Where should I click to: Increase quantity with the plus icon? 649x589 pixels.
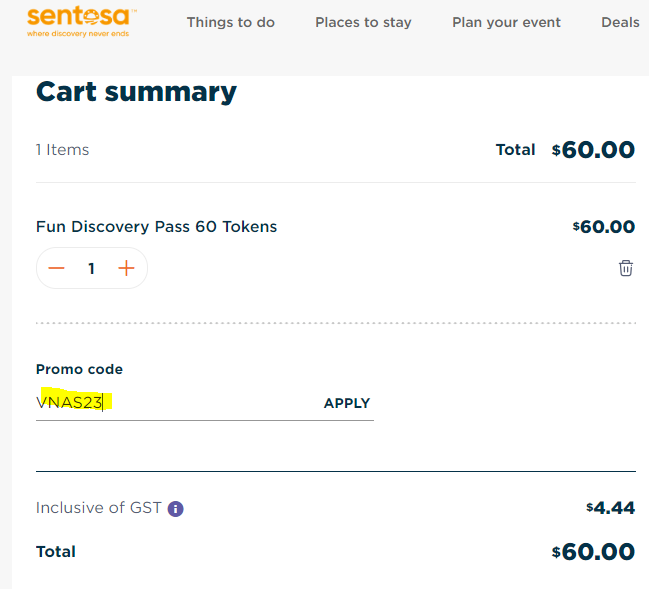(126, 268)
